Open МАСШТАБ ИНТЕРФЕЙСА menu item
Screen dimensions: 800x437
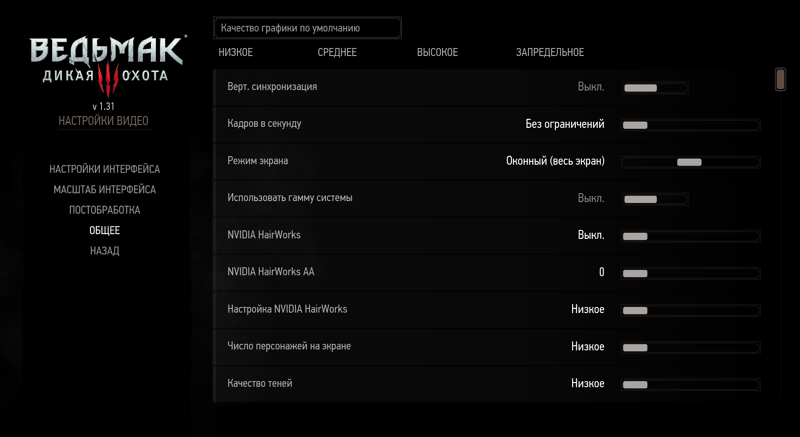tap(105, 189)
